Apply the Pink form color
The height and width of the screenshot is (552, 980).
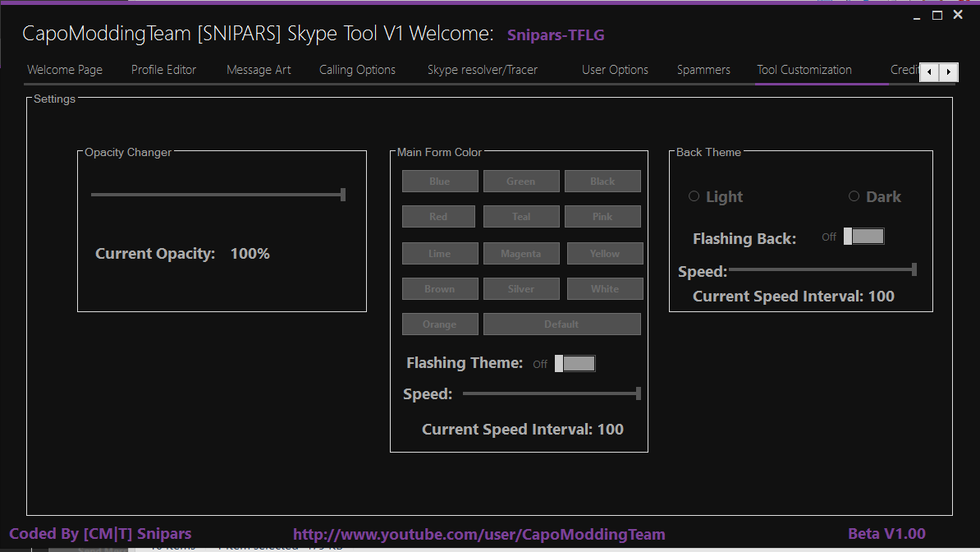(602, 217)
